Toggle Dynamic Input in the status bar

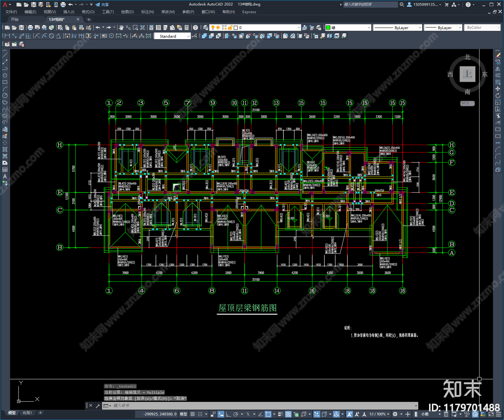[221, 414]
